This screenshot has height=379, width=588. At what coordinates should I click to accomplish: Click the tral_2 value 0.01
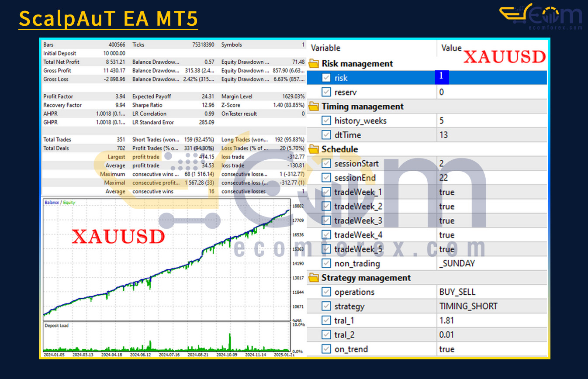click(446, 335)
